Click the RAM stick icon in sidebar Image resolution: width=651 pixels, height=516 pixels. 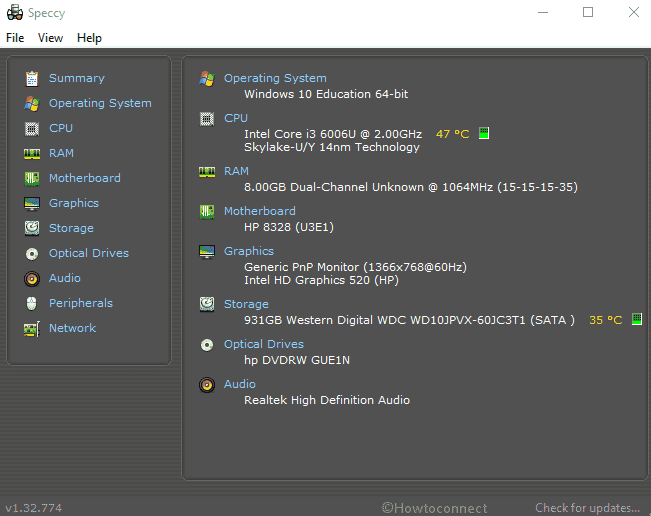pos(32,154)
